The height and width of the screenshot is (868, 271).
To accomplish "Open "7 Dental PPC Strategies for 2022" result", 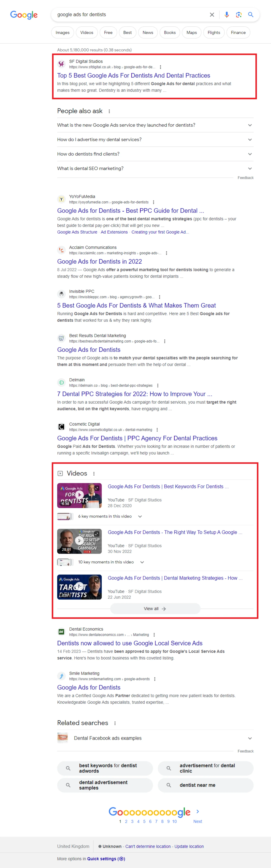I will click(134, 394).
